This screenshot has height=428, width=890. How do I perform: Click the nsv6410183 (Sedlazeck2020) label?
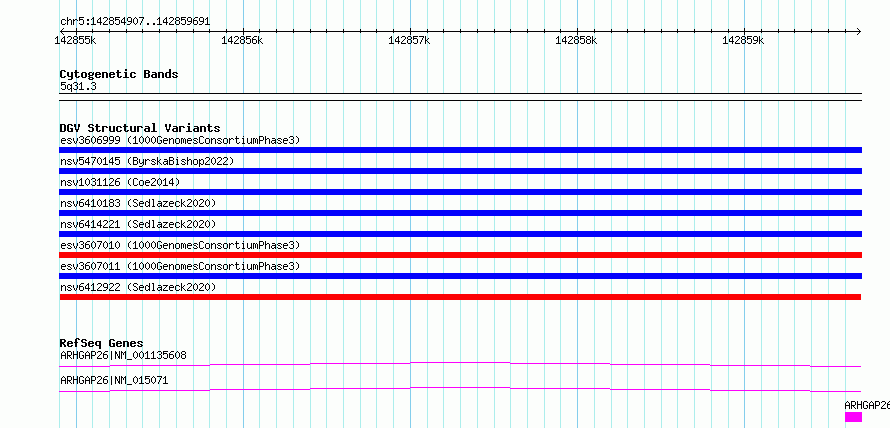point(138,203)
